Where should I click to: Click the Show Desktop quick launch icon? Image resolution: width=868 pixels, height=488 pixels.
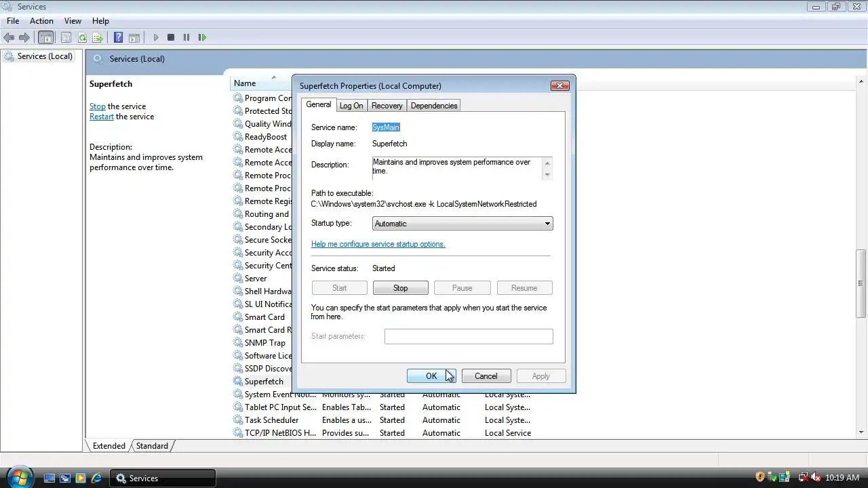50,478
